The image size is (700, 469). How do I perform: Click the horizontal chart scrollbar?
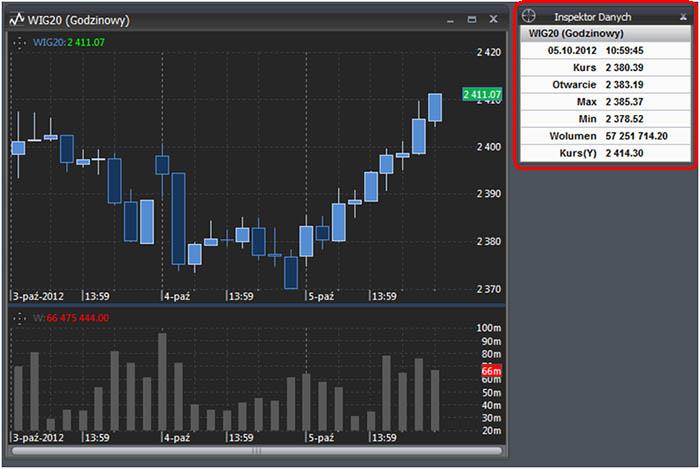256,451
